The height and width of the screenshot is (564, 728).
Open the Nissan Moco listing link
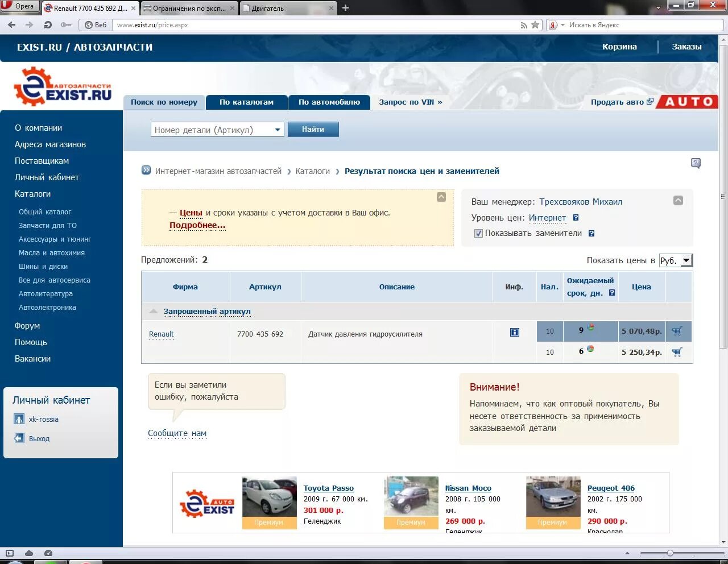pos(468,488)
